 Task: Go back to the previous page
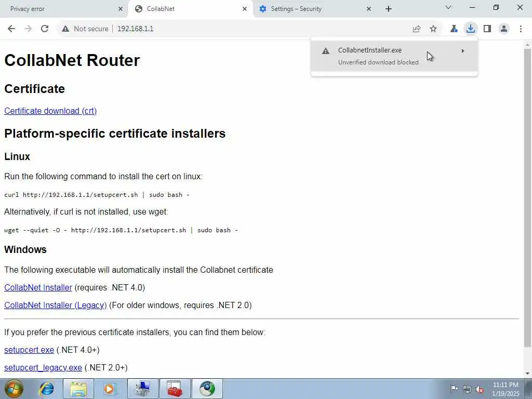(11, 29)
